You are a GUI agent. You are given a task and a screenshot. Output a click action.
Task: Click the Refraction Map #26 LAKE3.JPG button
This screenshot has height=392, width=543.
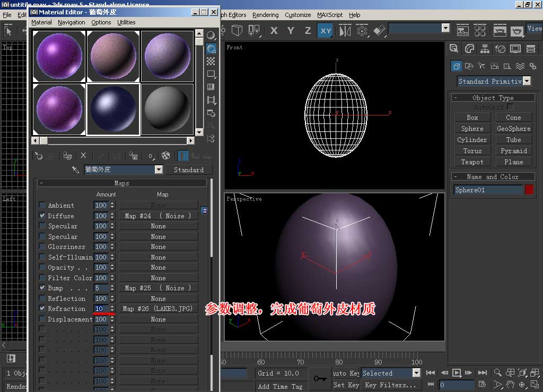tap(158, 309)
